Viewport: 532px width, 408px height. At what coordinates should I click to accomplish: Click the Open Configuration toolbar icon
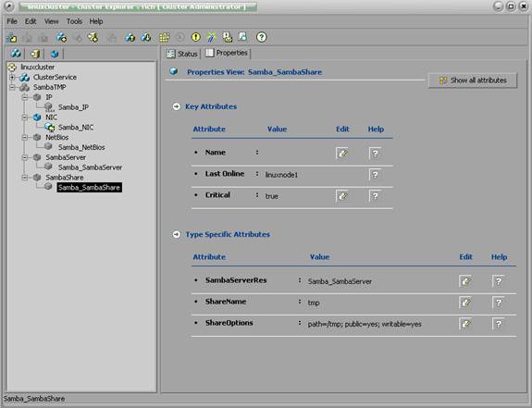pyautogui.click(x=12, y=37)
